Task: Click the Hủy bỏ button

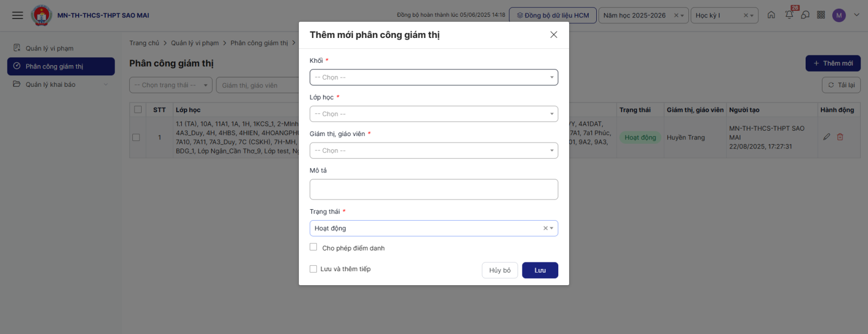Action: (x=500, y=271)
